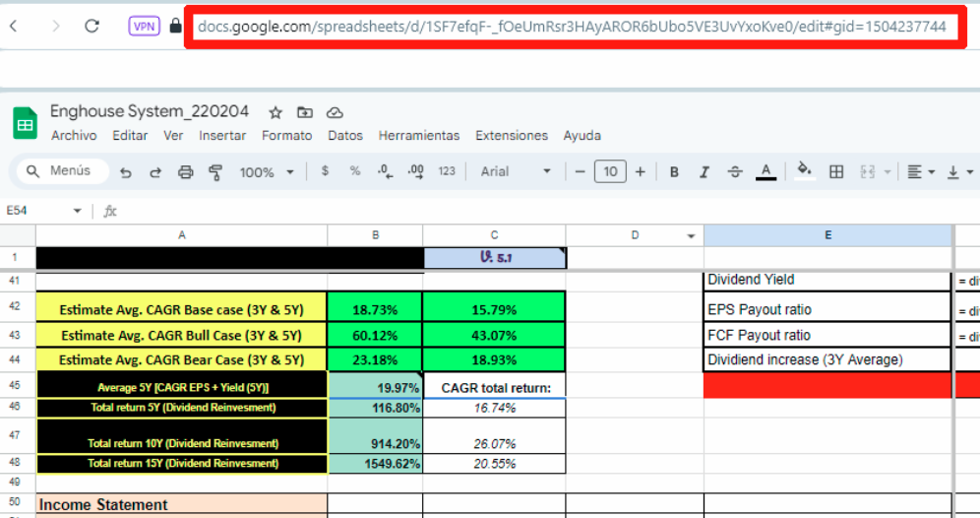Open the Ayuda menu

click(x=582, y=136)
